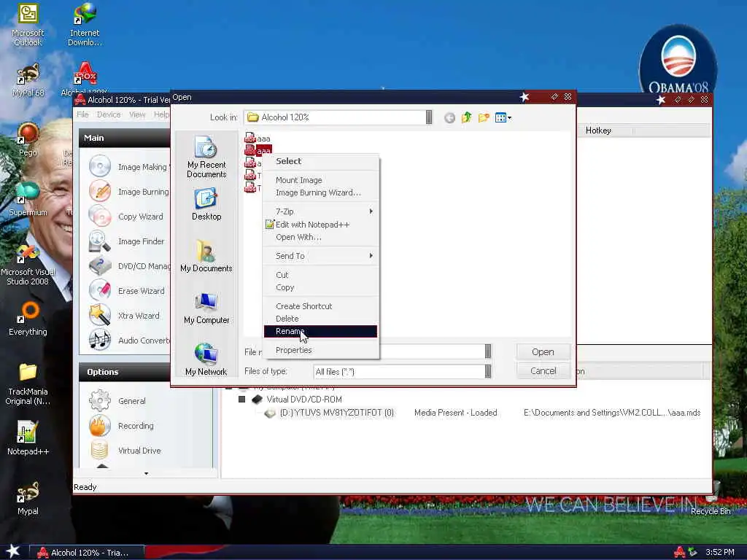Click Alcohol 120% taskbar button

pos(88,553)
